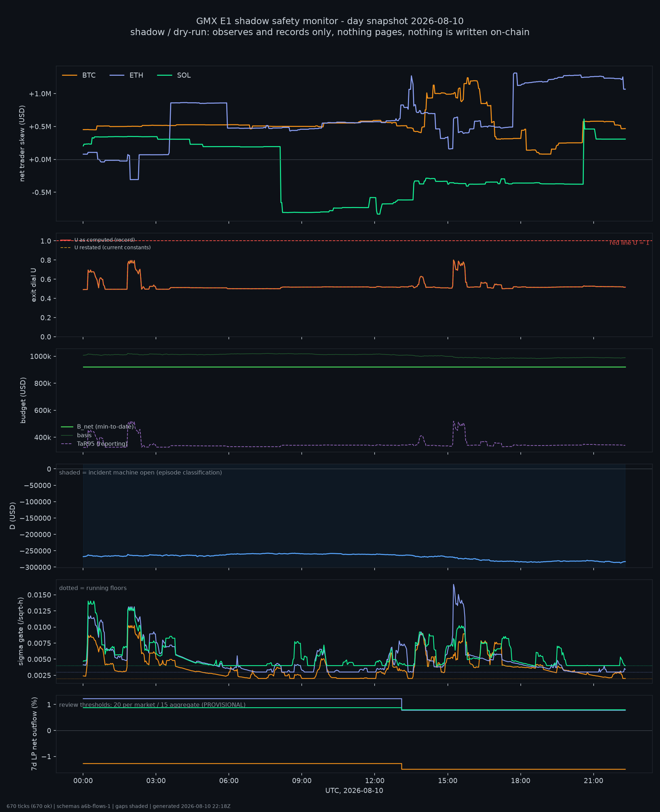Click the '+0.0M' tick label

point(40,159)
